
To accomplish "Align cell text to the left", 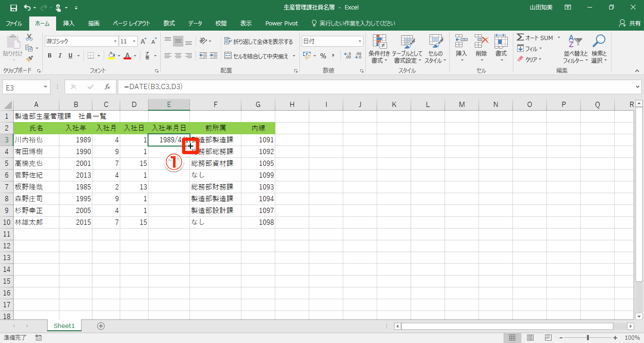I will (168, 56).
